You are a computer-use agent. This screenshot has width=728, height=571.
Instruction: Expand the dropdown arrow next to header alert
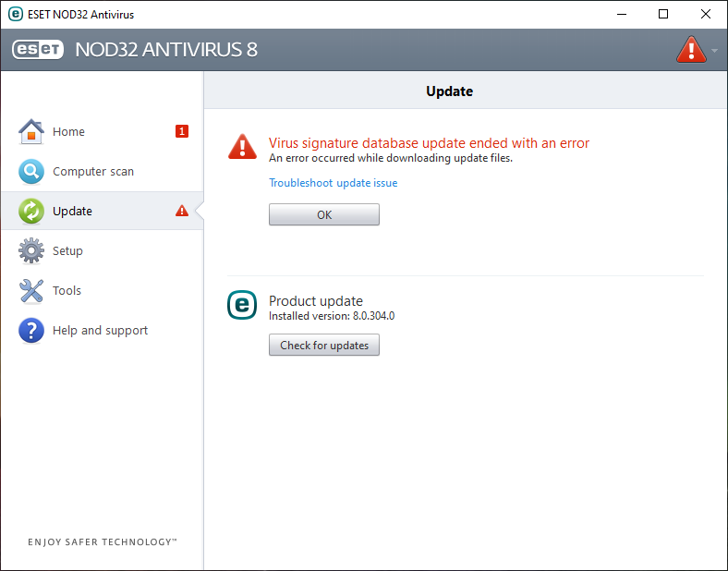(714, 50)
